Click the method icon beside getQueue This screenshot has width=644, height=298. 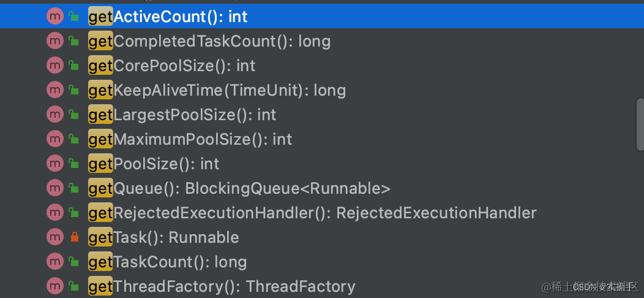pos(55,188)
